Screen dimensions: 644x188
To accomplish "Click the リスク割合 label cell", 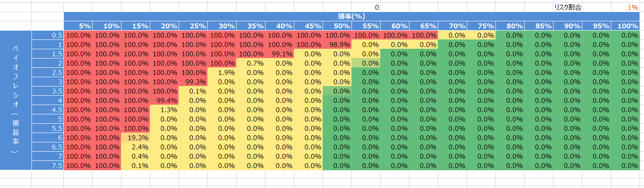I will [568, 7].
